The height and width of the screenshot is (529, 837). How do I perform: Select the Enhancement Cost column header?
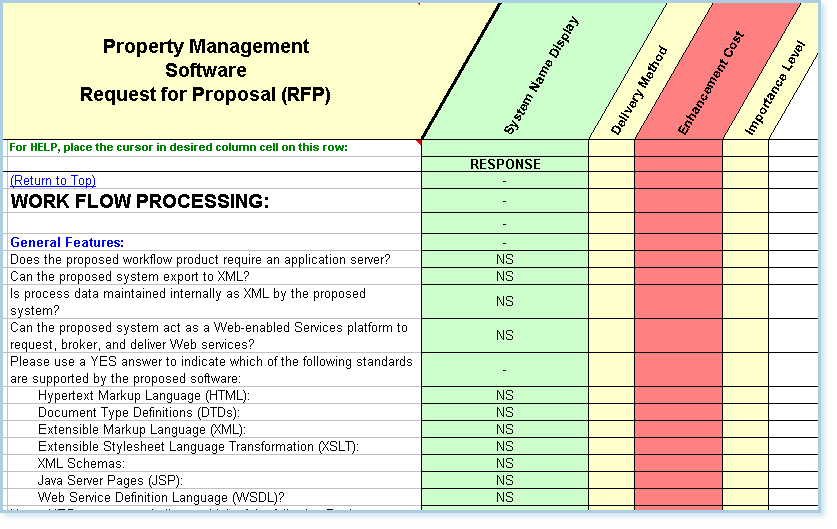coord(710,83)
